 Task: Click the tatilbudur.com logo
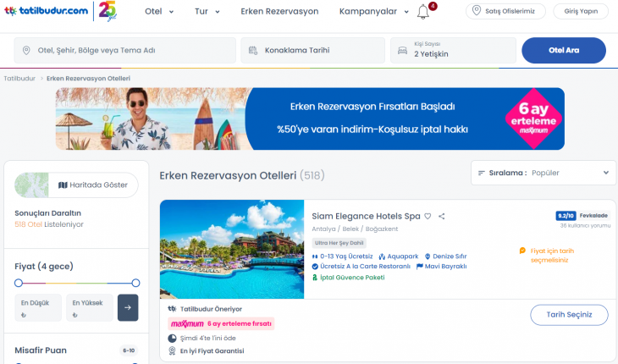point(45,11)
